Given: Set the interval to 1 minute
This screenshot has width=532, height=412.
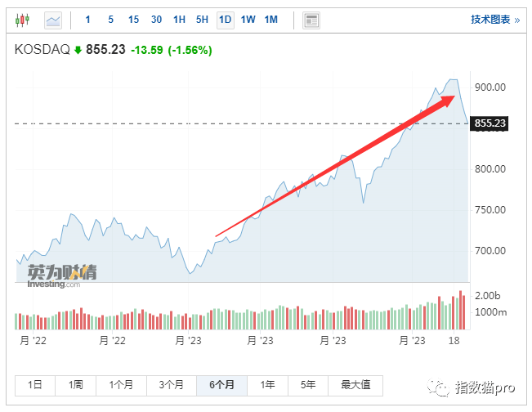Looking at the screenshot, I should 87,19.
